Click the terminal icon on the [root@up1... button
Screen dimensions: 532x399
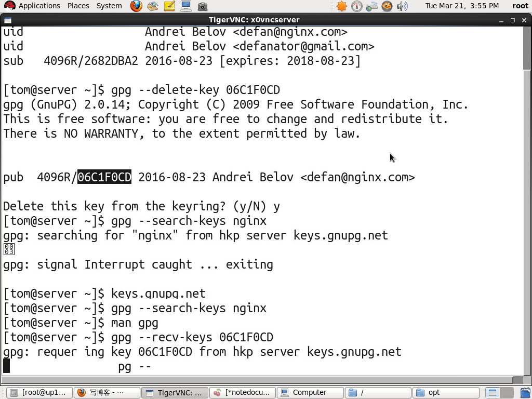(14, 393)
